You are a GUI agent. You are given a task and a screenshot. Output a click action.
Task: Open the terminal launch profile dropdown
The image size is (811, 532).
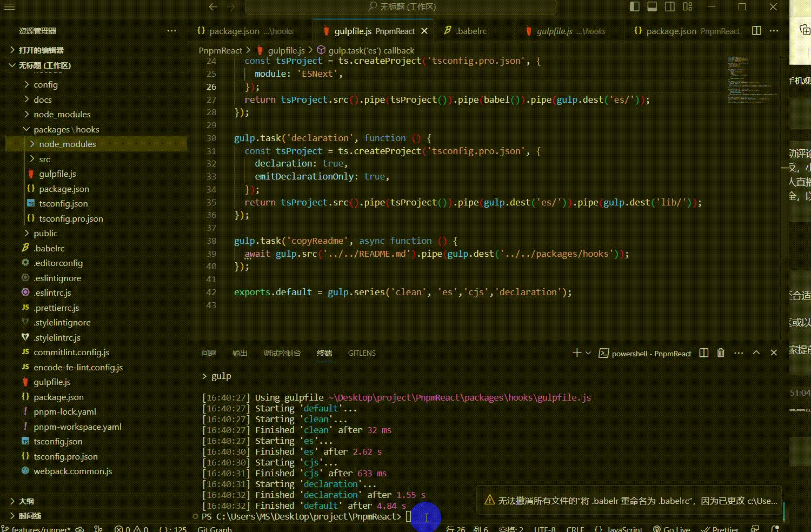(588, 353)
